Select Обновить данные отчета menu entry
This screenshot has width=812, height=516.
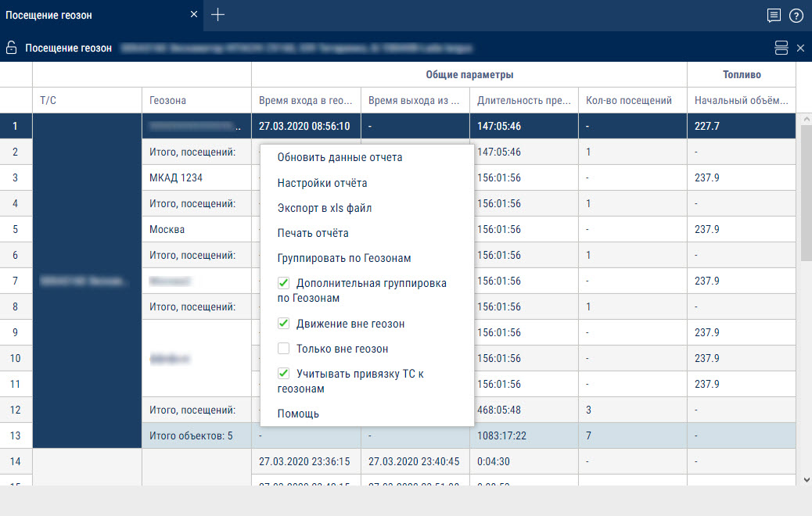[340, 157]
